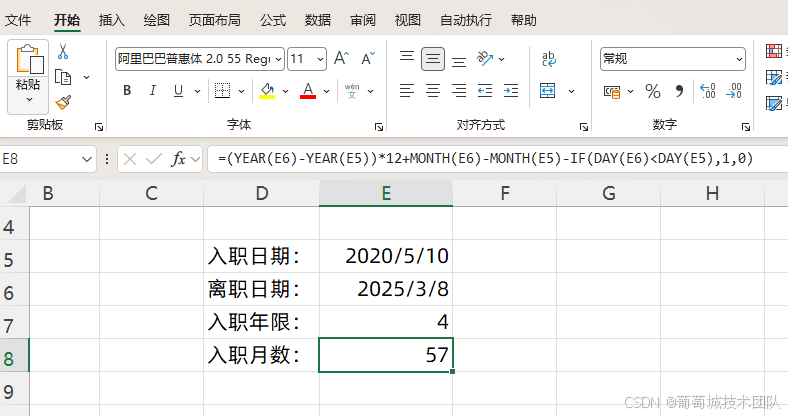
Task: Open the 文件 menu
Action: 18,20
